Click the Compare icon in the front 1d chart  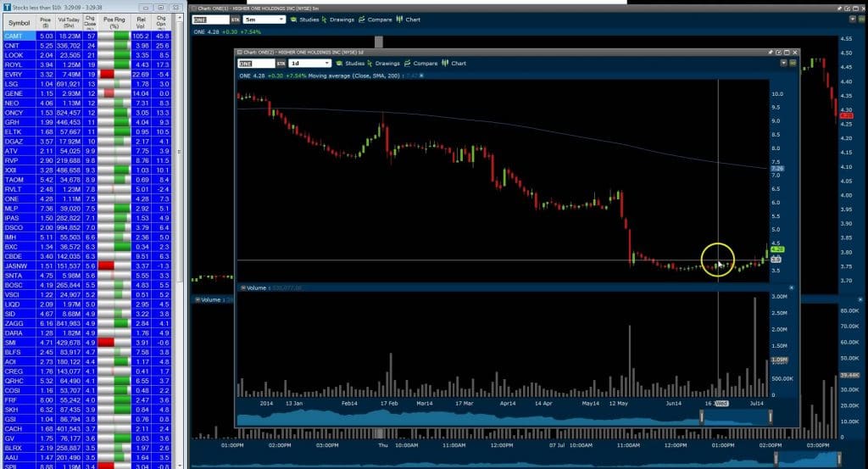(407, 63)
